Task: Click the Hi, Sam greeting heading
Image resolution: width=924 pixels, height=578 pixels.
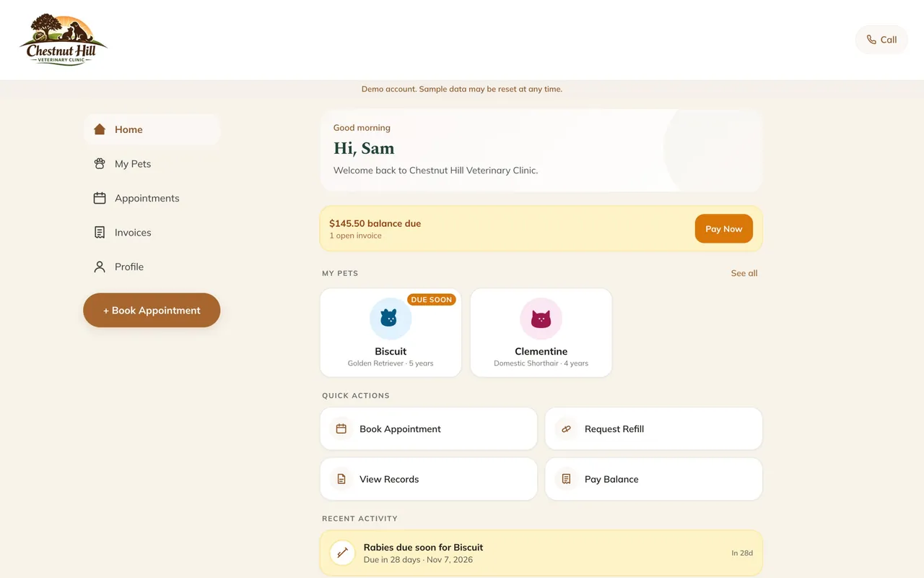Action: (364, 148)
